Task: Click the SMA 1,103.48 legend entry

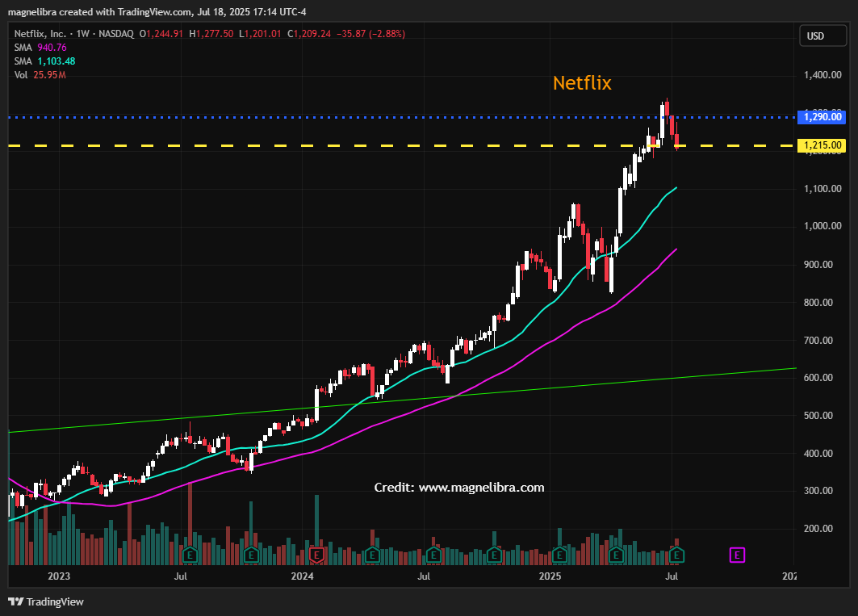Action: 45,61
